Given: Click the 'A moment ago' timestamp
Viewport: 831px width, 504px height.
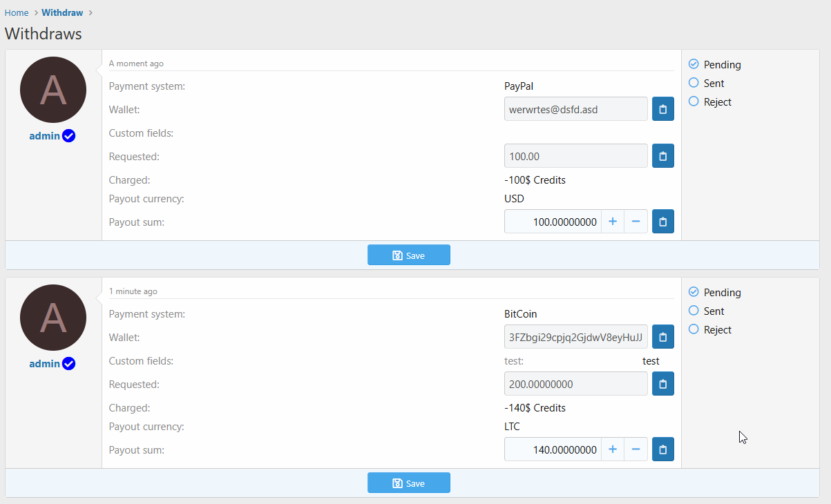Looking at the screenshot, I should tap(136, 64).
